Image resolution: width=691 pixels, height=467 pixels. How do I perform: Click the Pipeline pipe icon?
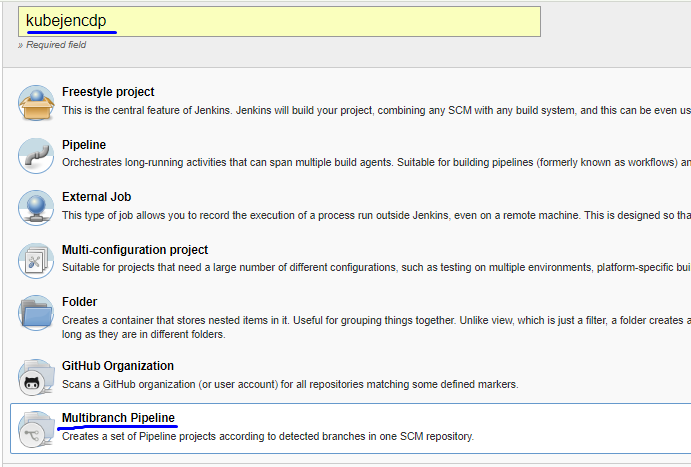point(35,156)
